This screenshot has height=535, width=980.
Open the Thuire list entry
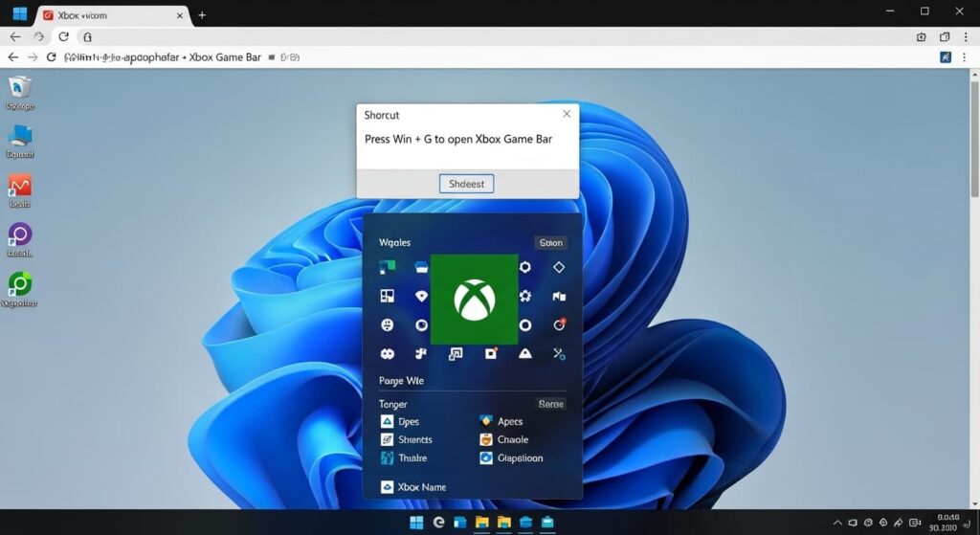404,457
